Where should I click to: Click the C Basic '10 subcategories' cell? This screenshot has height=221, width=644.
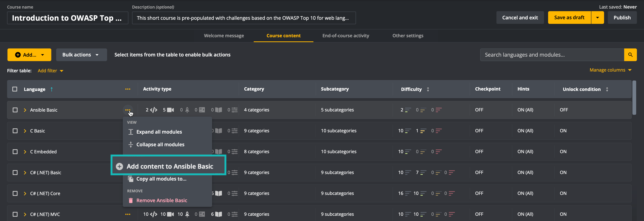(338, 131)
